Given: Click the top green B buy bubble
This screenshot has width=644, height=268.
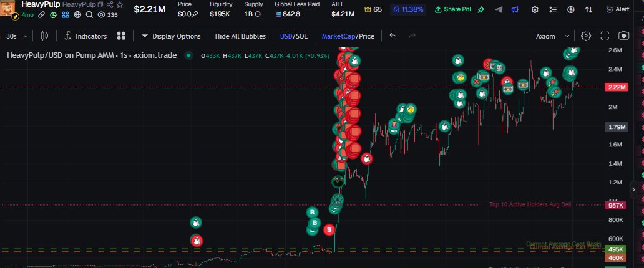Looking at the screenshot, I should point(313,212).
